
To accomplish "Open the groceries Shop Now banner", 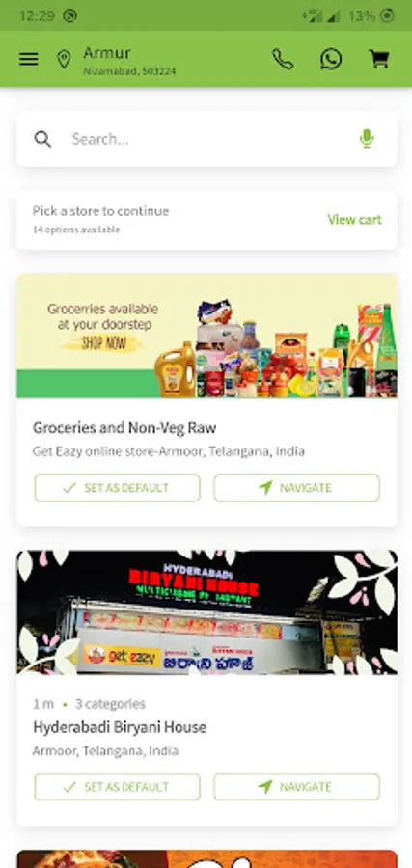I will [x=206, y=336].
